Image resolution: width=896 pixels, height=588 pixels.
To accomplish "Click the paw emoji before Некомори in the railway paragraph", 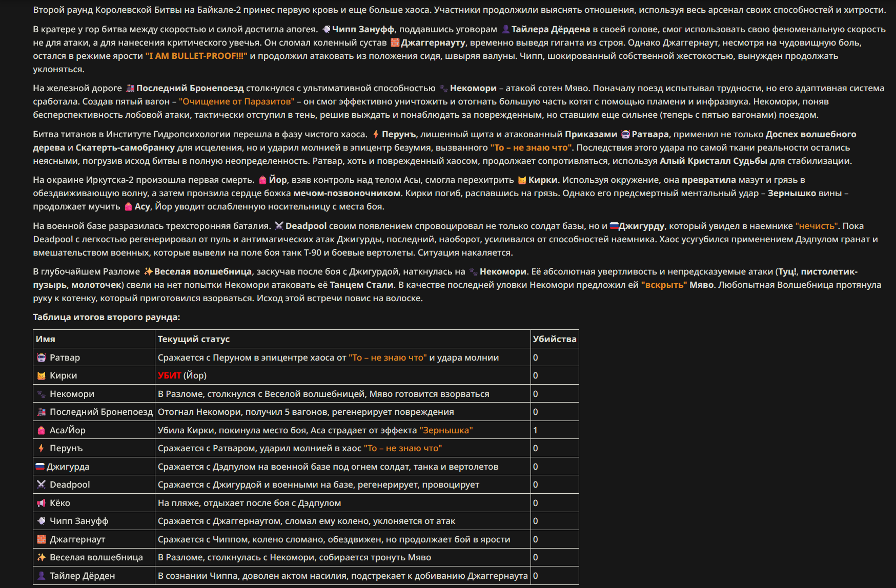I will 444,88.
